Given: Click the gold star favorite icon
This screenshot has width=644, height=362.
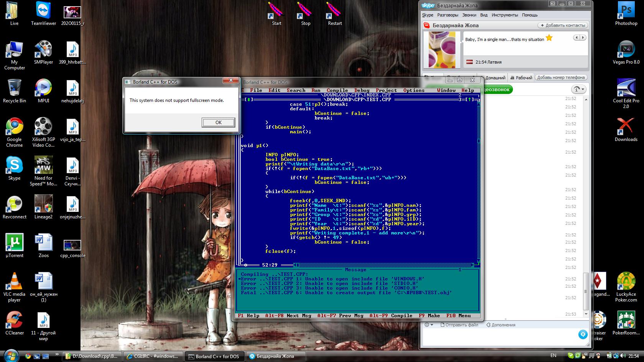Looking at the screenshot, I should click(x=549, y=38).
